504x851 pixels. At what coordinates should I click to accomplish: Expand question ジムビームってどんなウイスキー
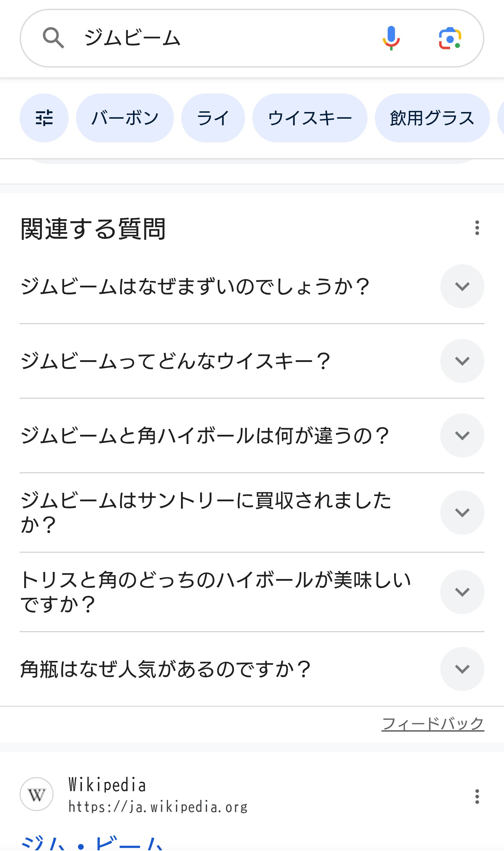click(462, 361)
